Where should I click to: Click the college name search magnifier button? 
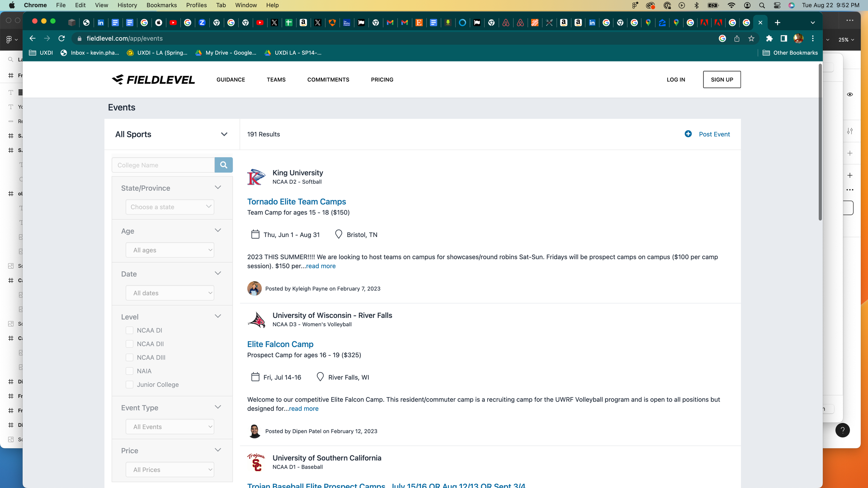224,165
